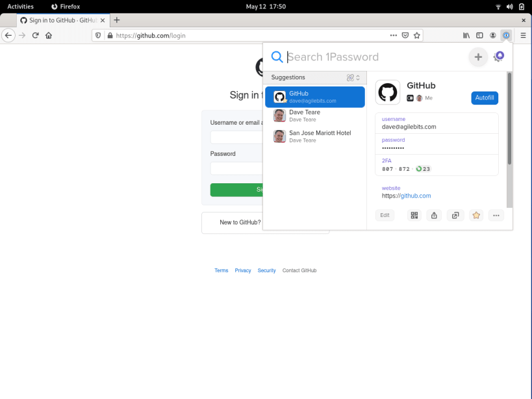Click the site lock padlock icon
The width and height of the screenshot is (532, 399).
click(110, 35)
